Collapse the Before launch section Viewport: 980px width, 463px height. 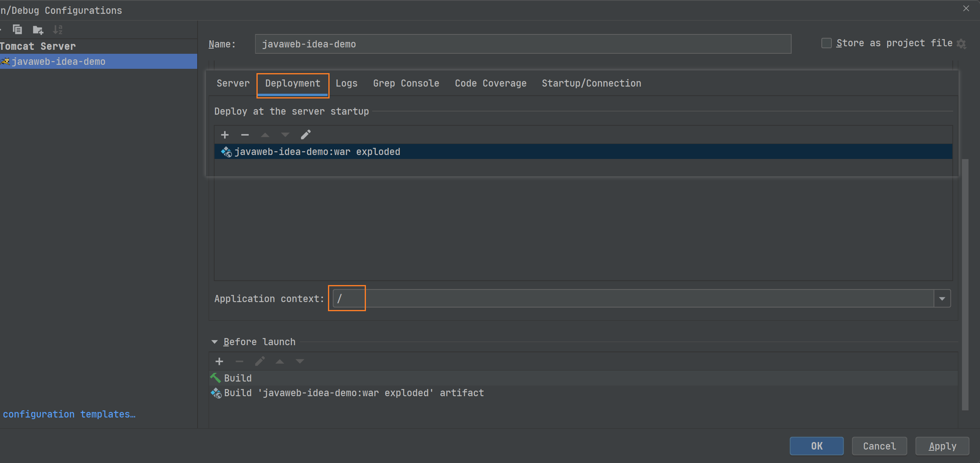(x=215, y=342)
